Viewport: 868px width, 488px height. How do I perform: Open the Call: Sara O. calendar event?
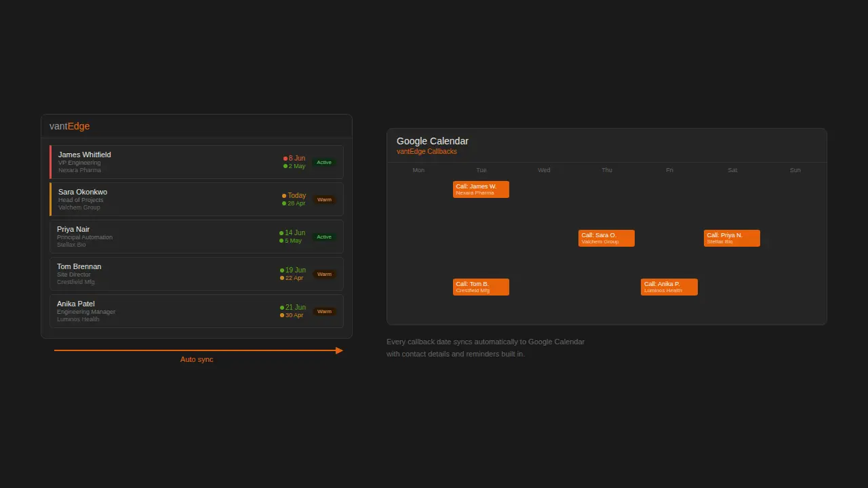coord(606,238)
